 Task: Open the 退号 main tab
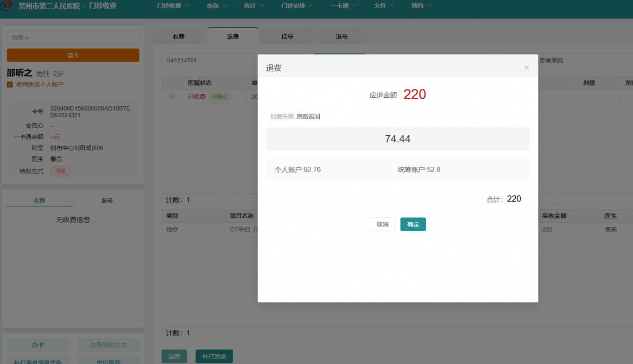coord(342,37)
